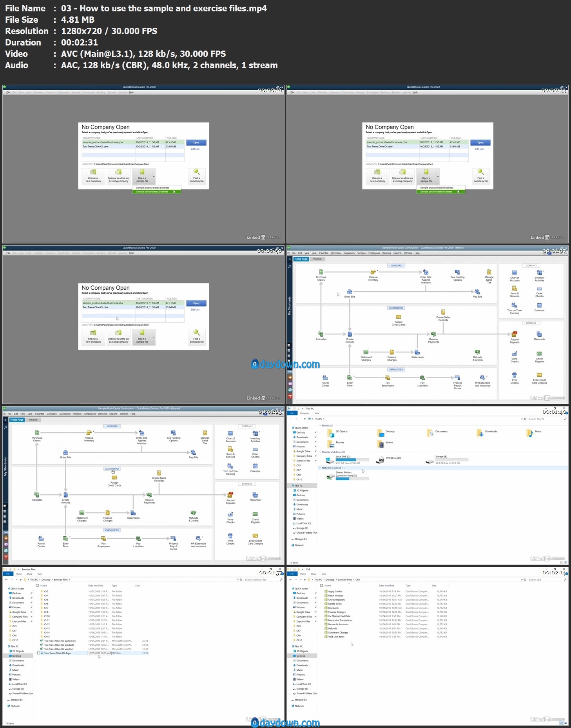Open the Share ribbon tab in the Exercise Files window
The image size is (571, 728).
(29, 574)
